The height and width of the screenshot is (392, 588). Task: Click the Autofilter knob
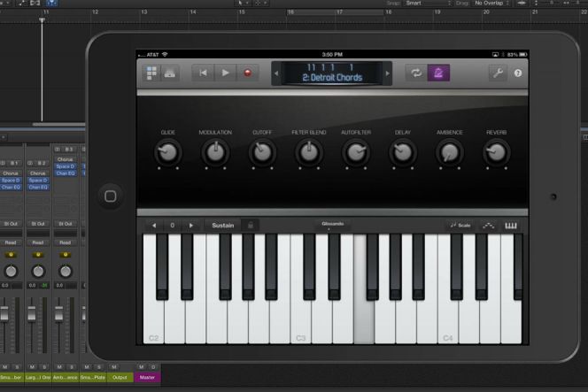(x=355, y=152)
